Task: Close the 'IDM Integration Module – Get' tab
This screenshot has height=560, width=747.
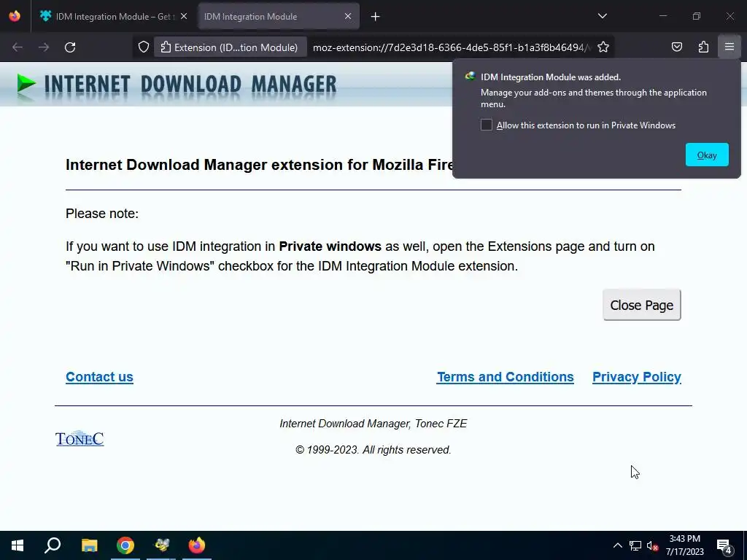Action: (184, 16)
